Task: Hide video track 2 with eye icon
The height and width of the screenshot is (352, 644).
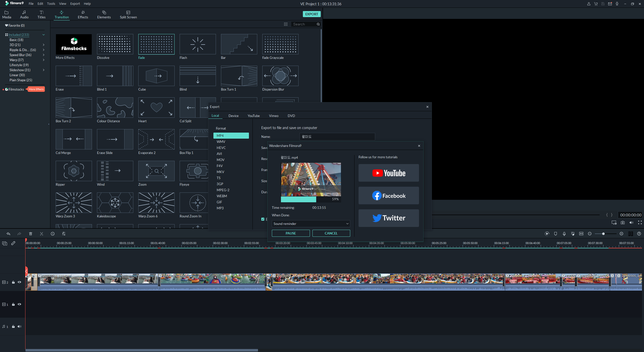Action: [19, 282]
